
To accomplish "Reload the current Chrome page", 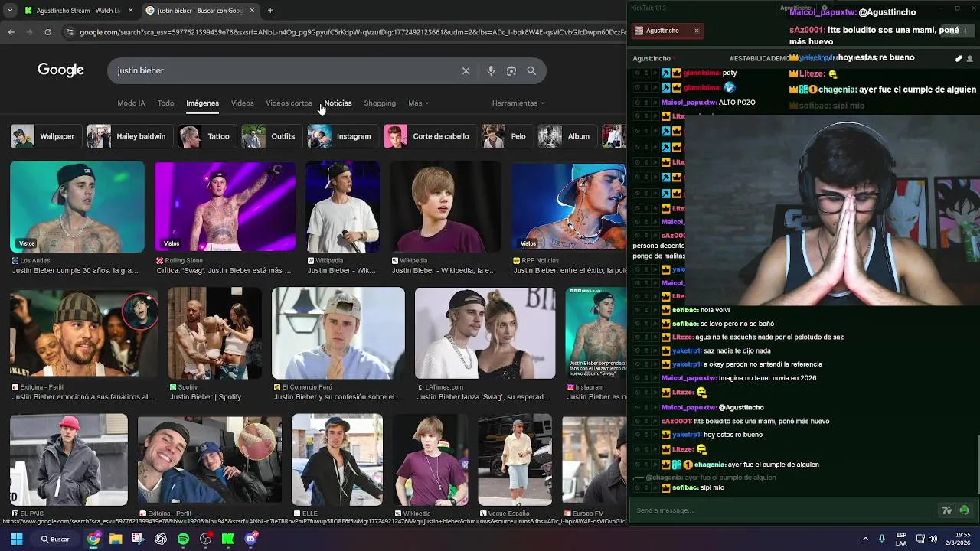I will tap(47, 32).
